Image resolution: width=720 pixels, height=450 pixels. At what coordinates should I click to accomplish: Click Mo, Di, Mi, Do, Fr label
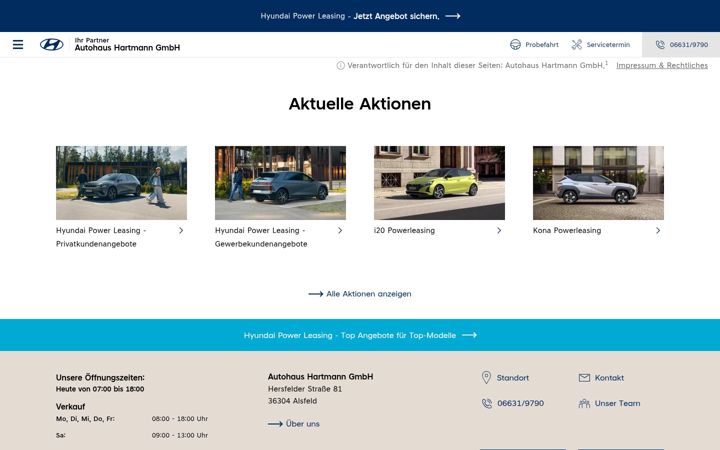click(x=85, y=419)
